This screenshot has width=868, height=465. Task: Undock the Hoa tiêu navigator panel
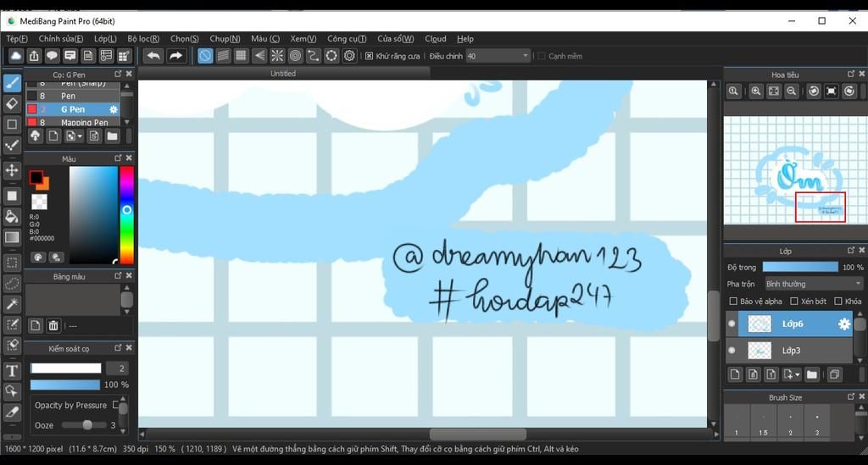pyautogui.click(x=851, y=74)
